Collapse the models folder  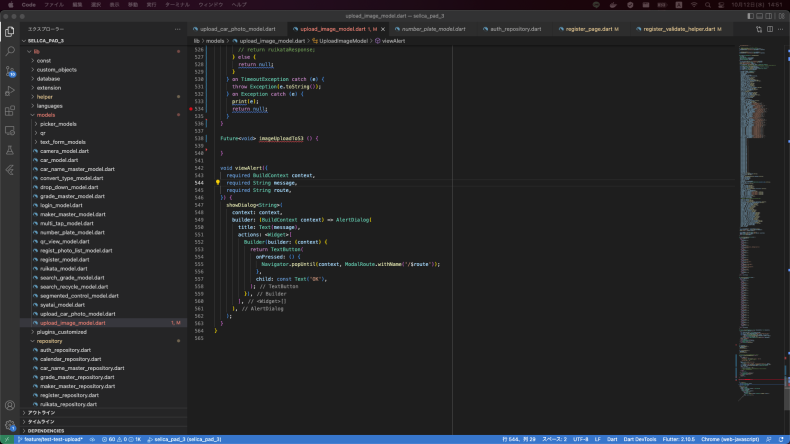[x=46, y=115]
